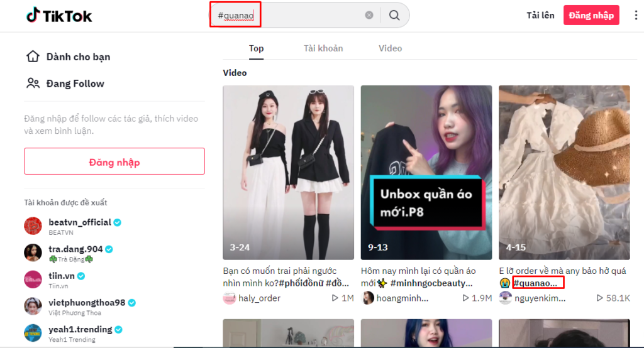Open beatvn_official avatar

[x=33, y=226]
